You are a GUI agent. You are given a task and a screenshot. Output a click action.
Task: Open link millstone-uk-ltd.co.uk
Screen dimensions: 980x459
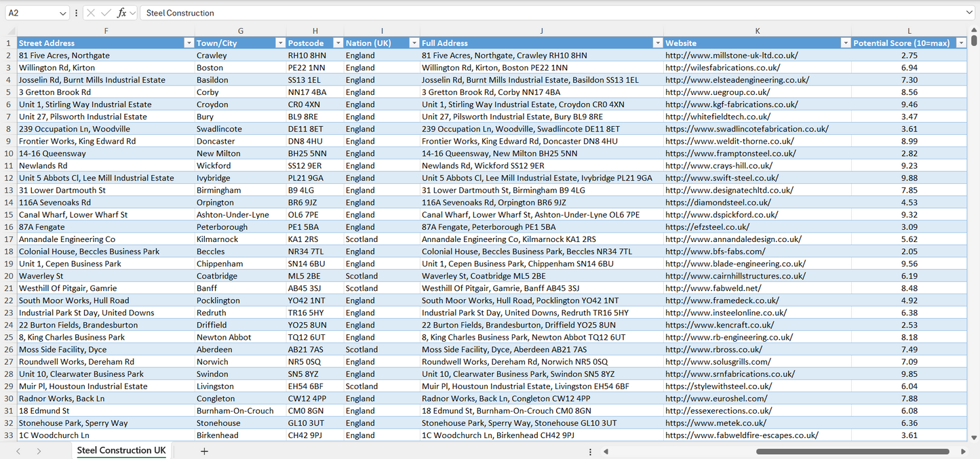731,56
